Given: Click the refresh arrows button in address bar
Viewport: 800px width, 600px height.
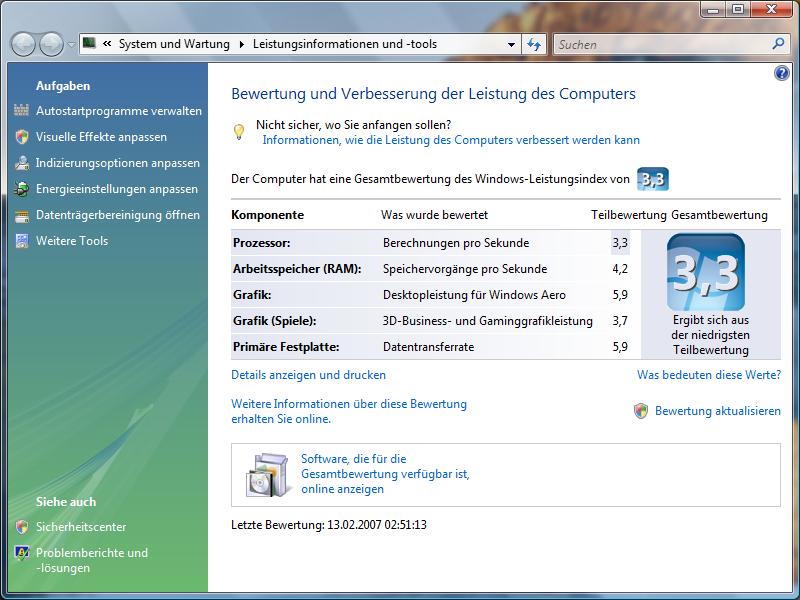Looking at the screenshot, I should tap(534, 44).
